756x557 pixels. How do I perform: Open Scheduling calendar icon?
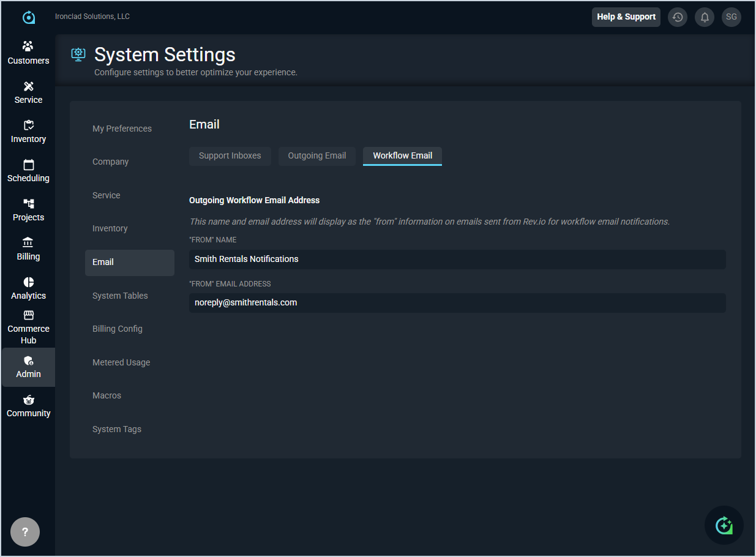(28, 165)
